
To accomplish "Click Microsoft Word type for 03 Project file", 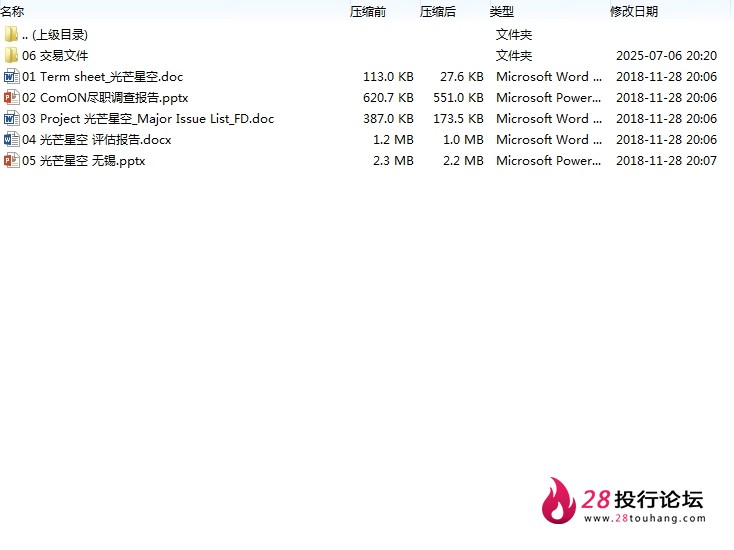I will pos(549,119).
